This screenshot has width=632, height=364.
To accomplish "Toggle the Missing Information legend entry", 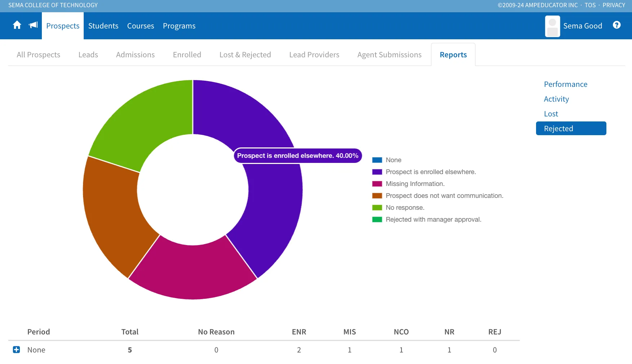I will [x=415, y=184].
